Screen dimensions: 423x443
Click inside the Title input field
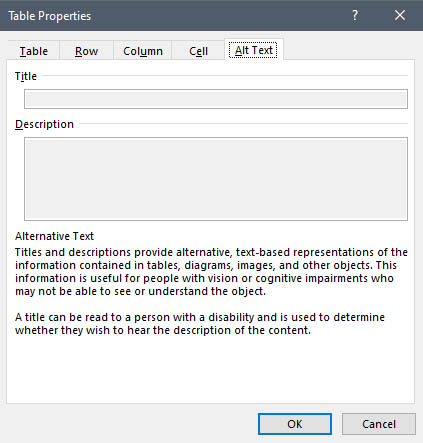coord(216,99)
